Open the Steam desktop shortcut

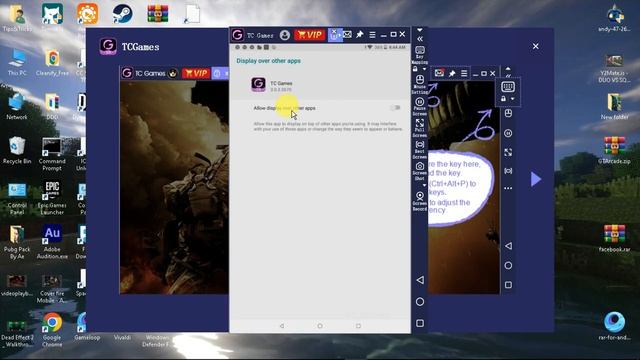tap(122, 14)
